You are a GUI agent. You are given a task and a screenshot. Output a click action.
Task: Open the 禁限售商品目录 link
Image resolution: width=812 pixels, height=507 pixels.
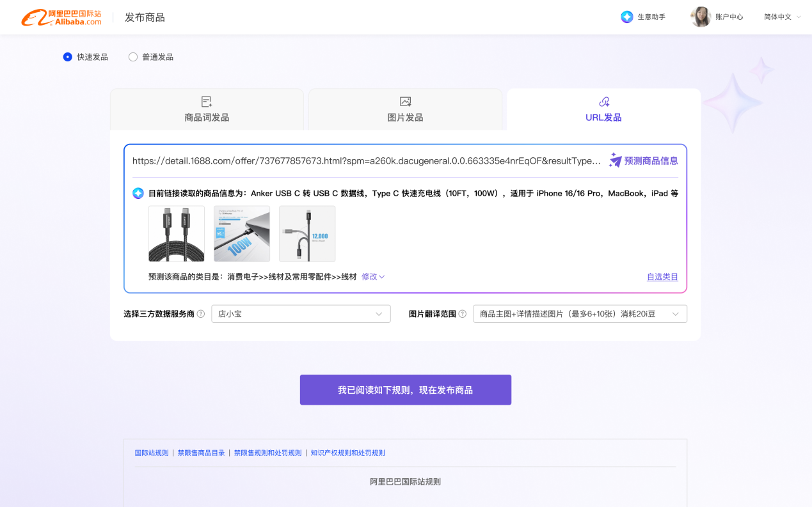tap(202, 453)
